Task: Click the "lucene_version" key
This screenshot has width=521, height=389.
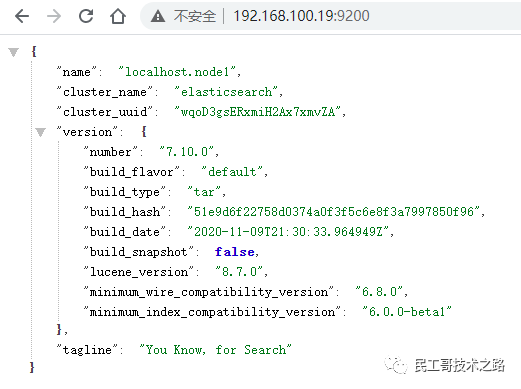Action: pos(138,272)
